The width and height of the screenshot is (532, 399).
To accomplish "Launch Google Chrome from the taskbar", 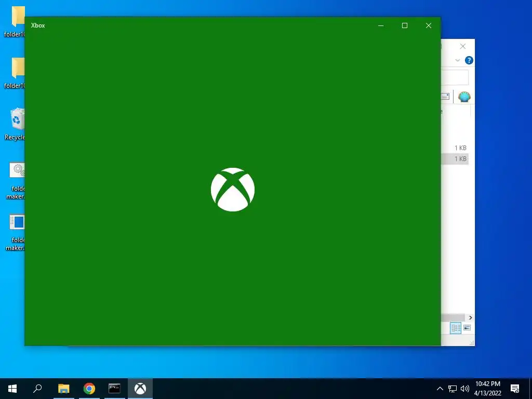I will click(x=89, y=389).
